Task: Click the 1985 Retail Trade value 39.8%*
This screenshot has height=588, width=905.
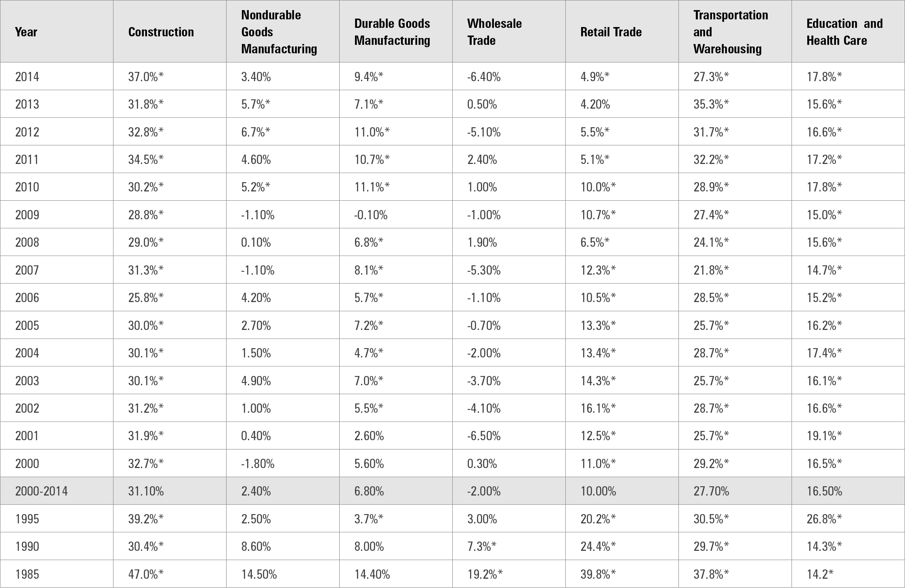Action: pyautogui.click(x=598, y=574)
